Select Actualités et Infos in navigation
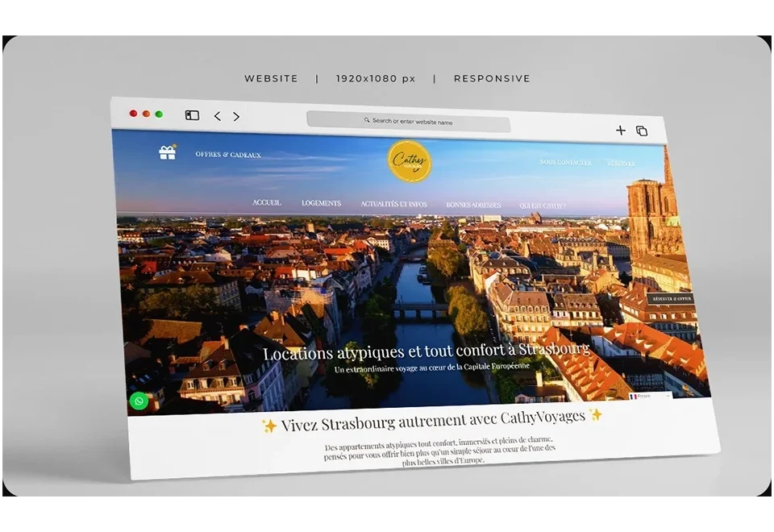Image resolution: width=774 pixels, height=532 pixels. coord(393,204)
